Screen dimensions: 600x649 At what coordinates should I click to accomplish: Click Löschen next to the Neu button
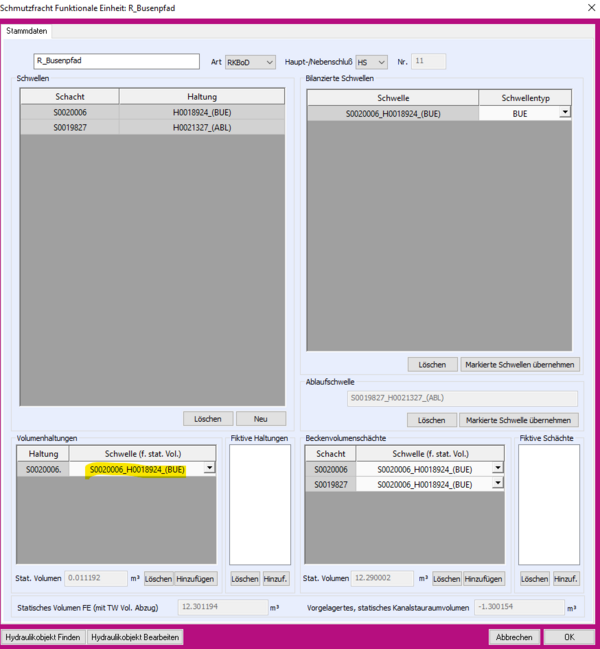click(209, 418)
